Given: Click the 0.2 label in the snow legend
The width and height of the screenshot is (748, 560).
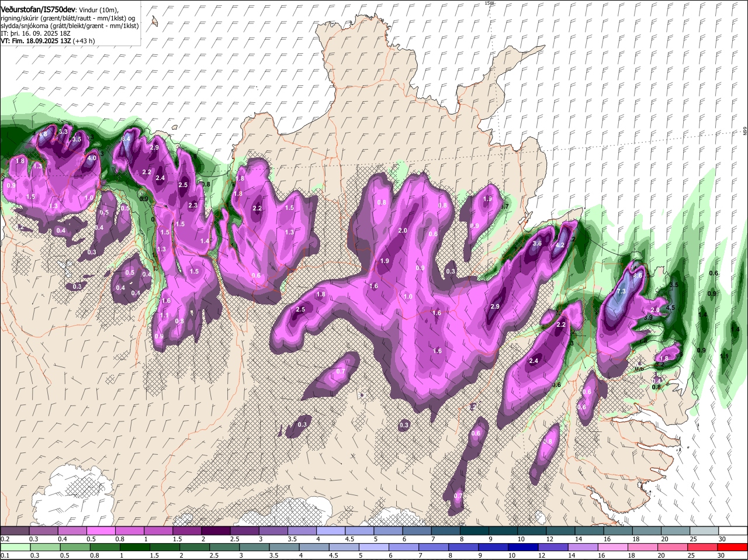Looking at the screenshot, I should coord(5,538).
